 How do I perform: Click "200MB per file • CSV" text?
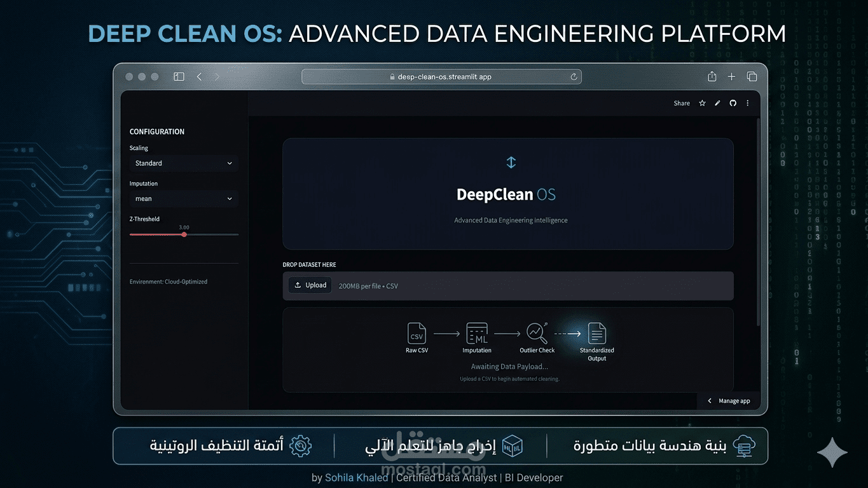tap(368, 286)
